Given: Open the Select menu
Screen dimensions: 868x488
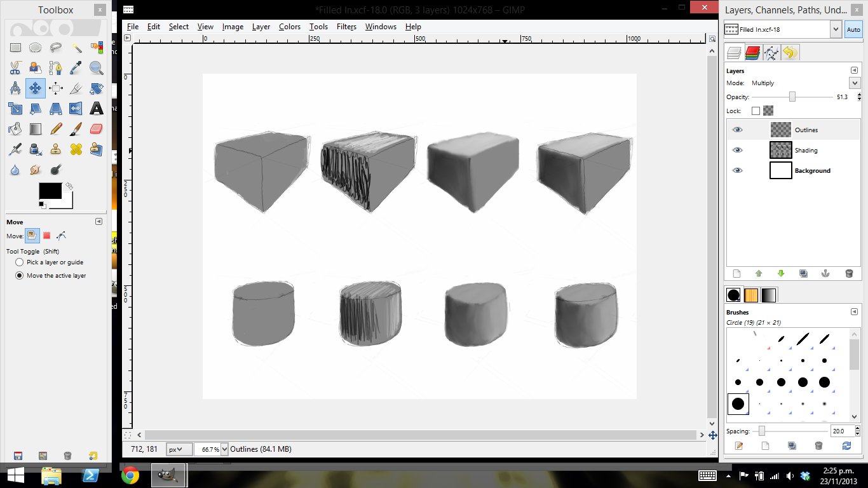Looking at the screenshot, I should 179,27.
